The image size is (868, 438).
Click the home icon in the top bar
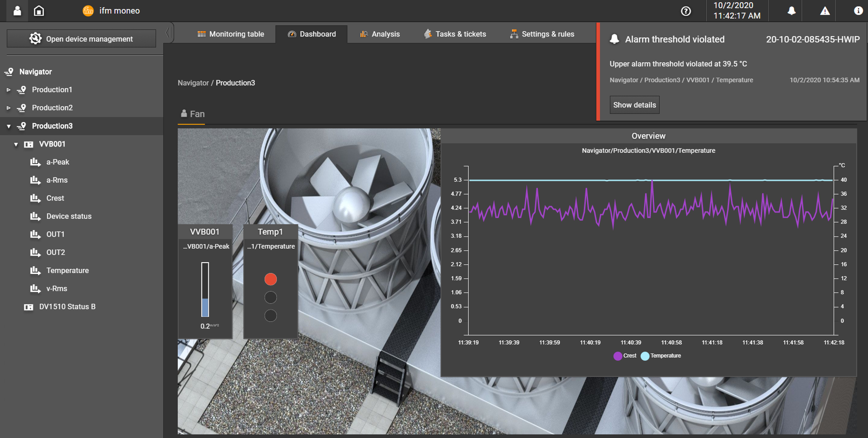39,10
